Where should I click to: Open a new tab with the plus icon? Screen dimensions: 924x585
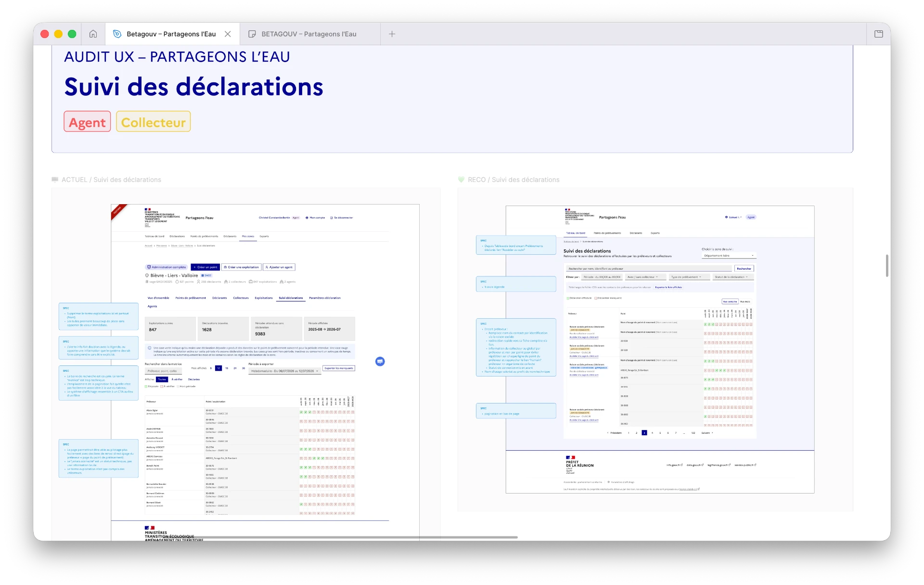(x=392, y=34)
